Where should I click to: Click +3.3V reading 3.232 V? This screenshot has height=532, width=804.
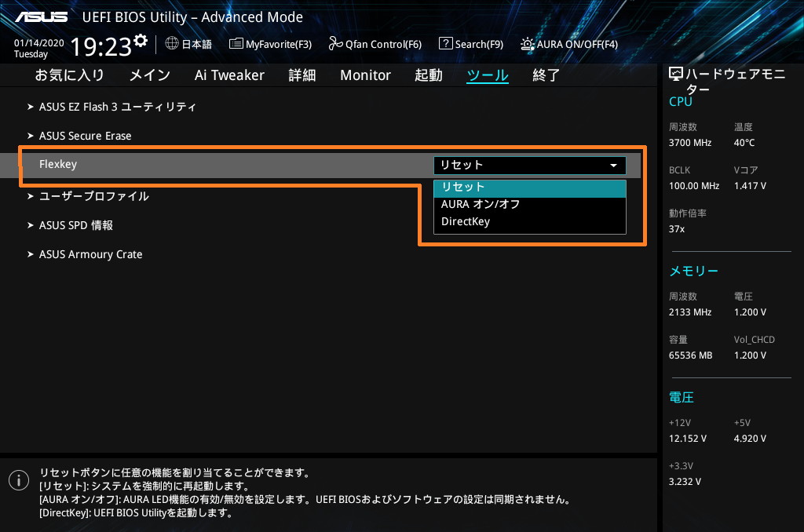[685, 482]
